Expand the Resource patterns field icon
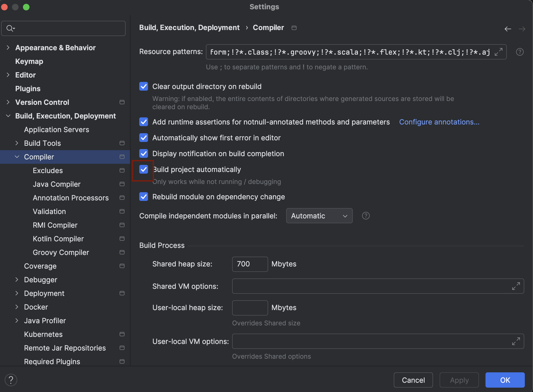This screenshot has height=392, width=533. tap(498, 52)
